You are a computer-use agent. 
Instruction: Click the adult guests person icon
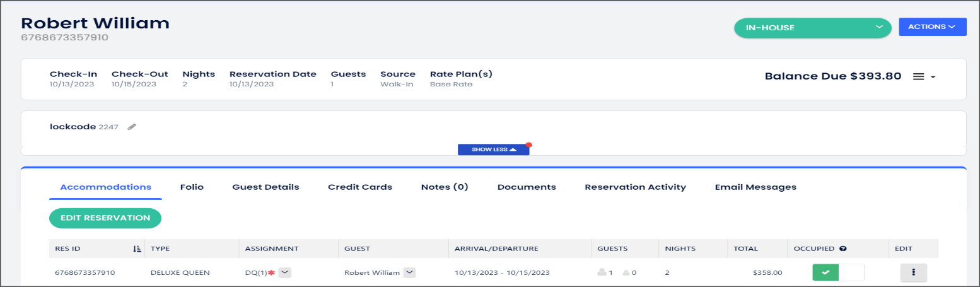603,273
